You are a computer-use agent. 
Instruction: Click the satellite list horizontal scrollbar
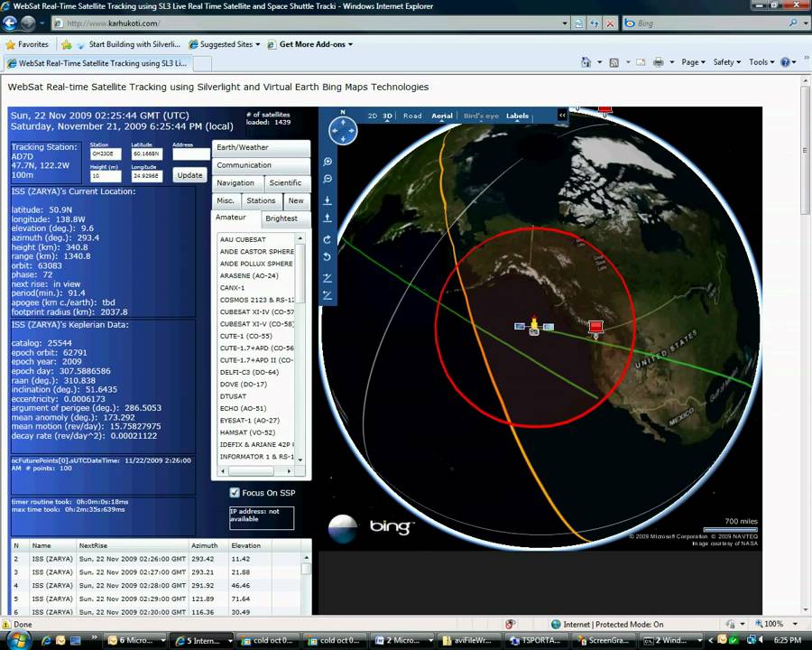click(x=256, y=471)
